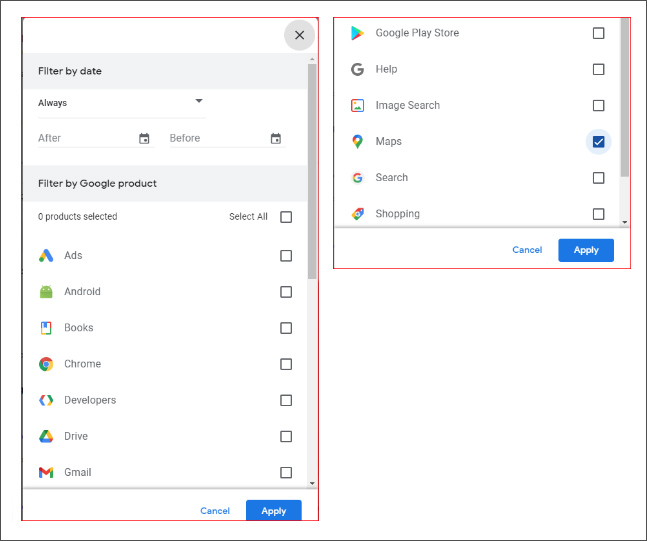The image size is (647, 541).
Task: Click the down arrow of left scrollbar
Action: tap(312, 483)
